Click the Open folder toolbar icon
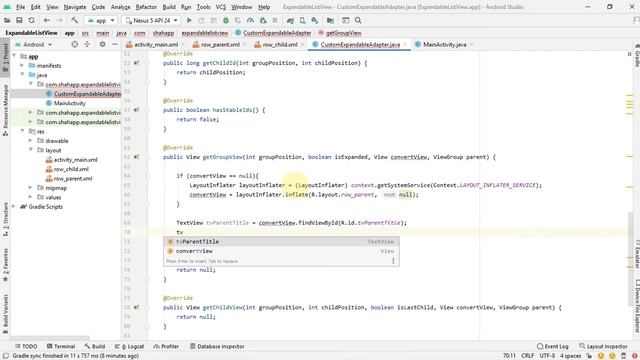640x360 pixels. click(x=7, y=20)
